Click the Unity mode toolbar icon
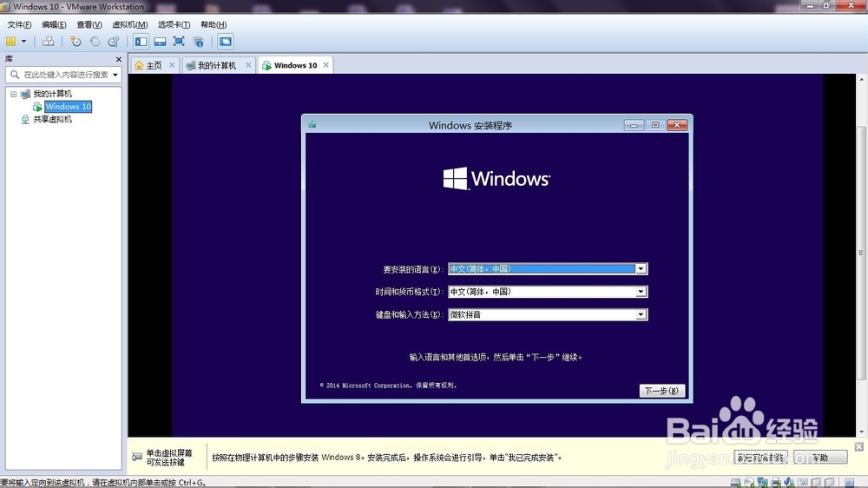Image resolution: width=868 pixels, height=488 pixels. tap(198, 42)
